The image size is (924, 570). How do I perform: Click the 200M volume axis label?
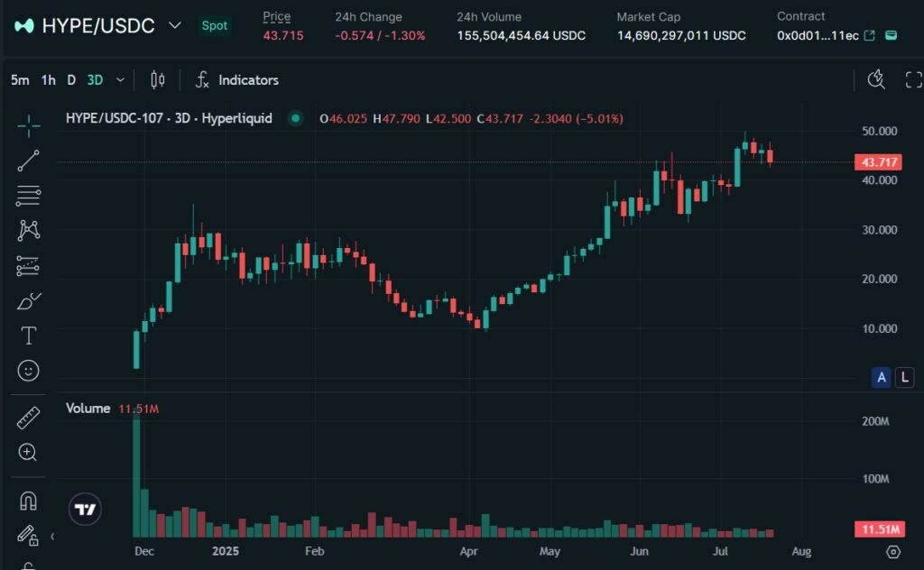coord(875,421)
